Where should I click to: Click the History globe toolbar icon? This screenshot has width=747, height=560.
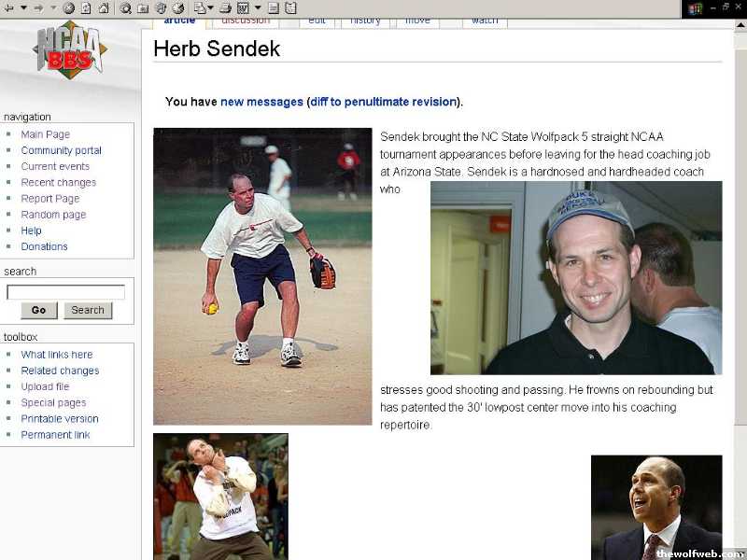177,8
